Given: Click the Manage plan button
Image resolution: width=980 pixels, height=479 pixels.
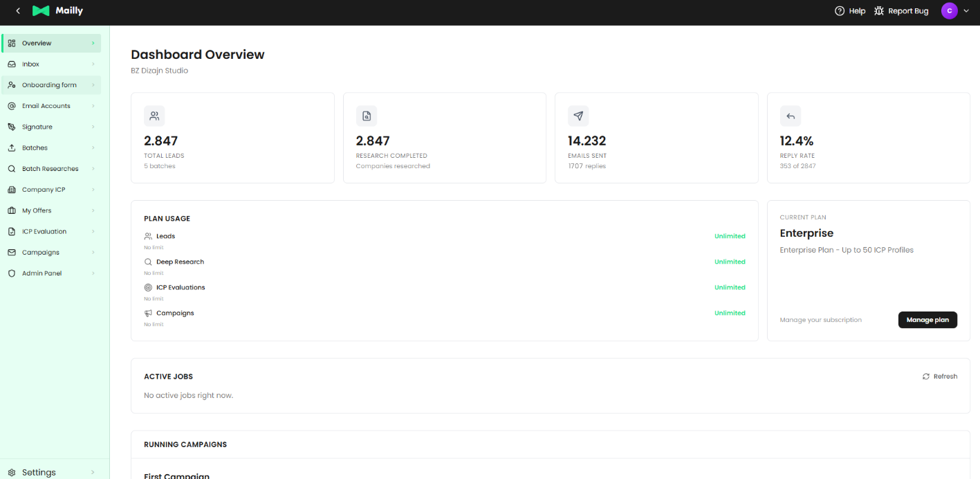Looking at the screenshot, I should click(x=927, y=320).
